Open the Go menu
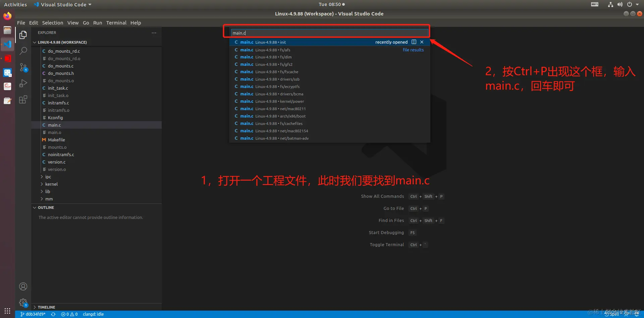Screen dimensions: 644x318 (x=86, y=23)
